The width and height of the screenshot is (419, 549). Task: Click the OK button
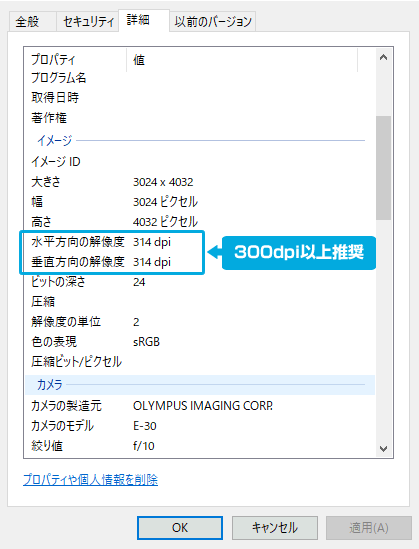pos(180,528)
